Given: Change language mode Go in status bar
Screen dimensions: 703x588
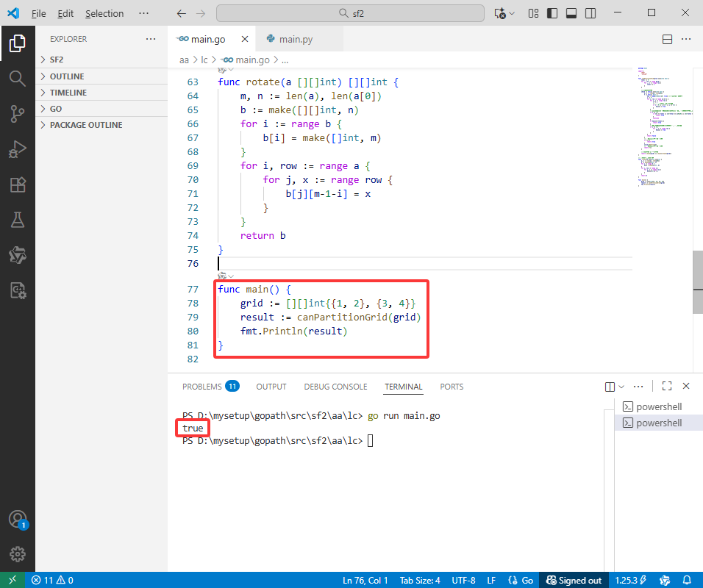Looking at the screenshot, I should [527, 581].
